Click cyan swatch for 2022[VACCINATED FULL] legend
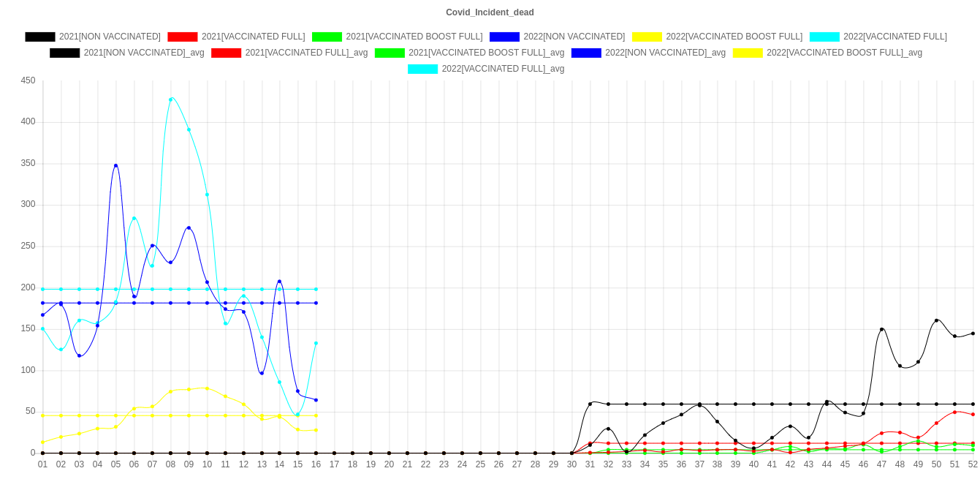Image resolution: width=980 pixels, height=490 pixels. pos(824,37)
